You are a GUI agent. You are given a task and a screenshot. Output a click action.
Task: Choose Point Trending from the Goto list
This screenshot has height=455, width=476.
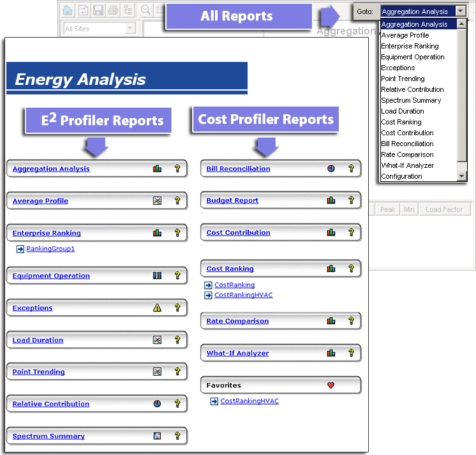pyautogui.click(x=403, y=78)
